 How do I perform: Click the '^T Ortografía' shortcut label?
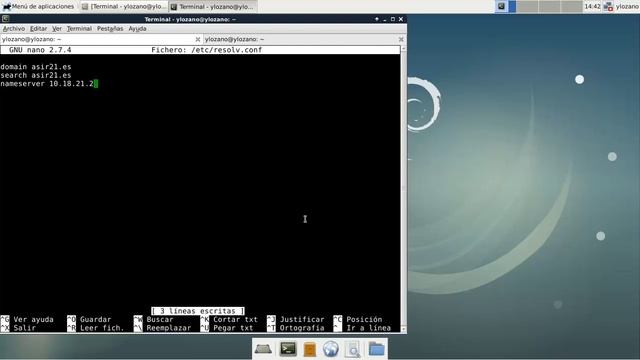point(296,328)
